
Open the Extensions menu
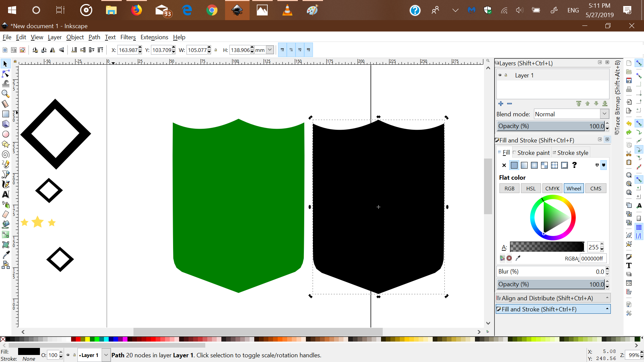[154, 37]
